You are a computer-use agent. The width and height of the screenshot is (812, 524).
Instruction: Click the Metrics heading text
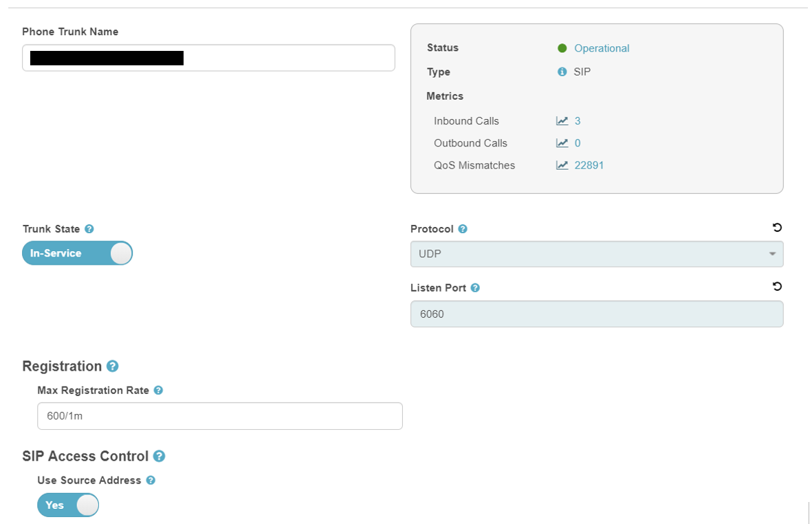tap(445, 96)
